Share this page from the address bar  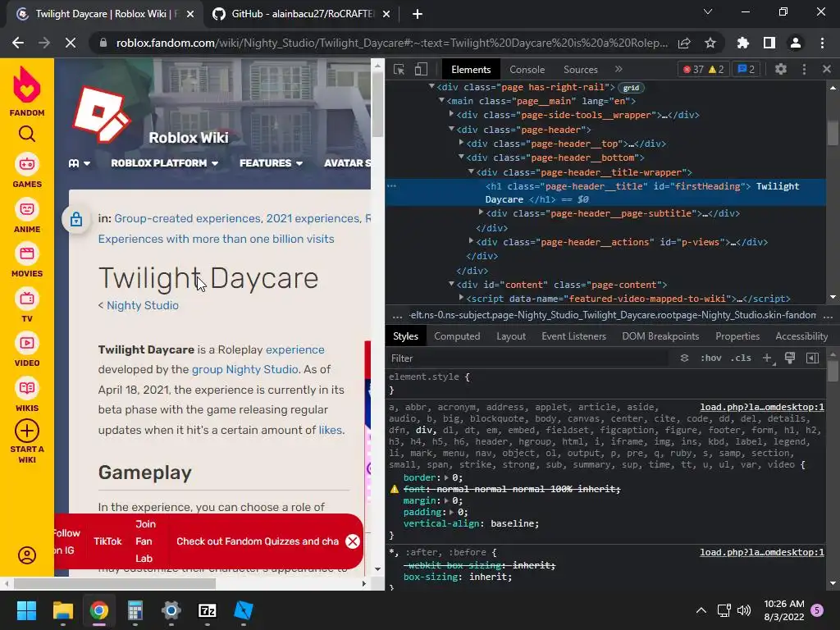click(x=684, y=43)
